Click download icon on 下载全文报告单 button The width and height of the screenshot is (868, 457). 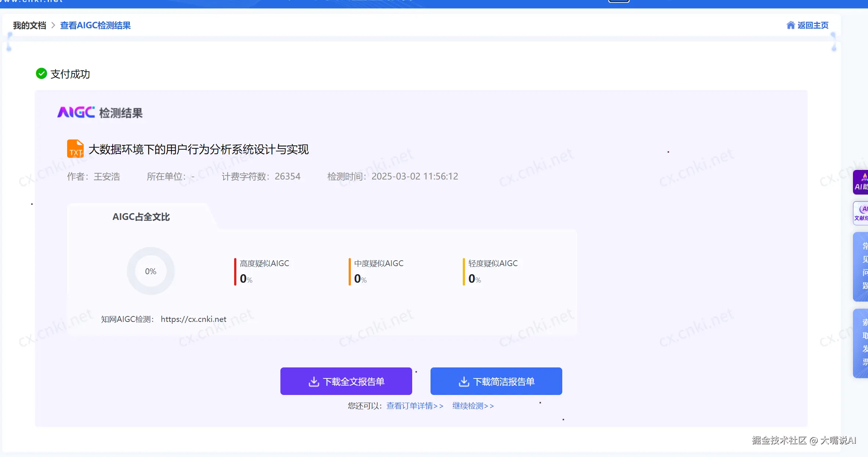[x=314, y=381]
